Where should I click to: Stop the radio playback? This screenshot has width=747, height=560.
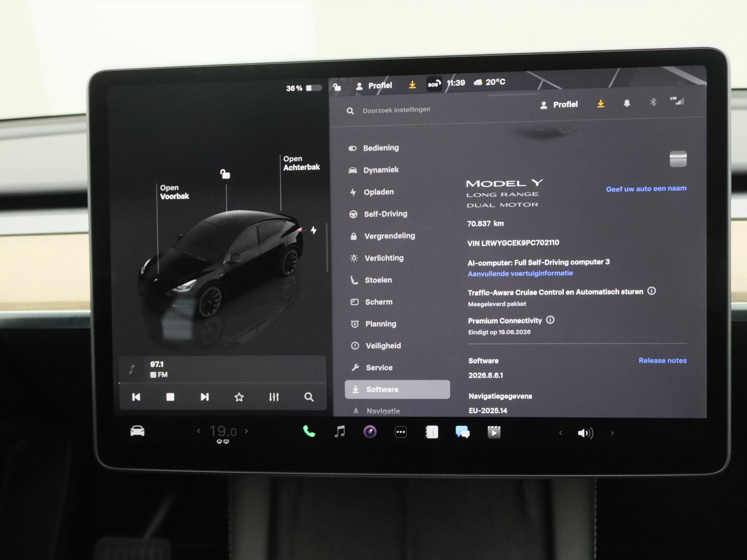point(170,397)
